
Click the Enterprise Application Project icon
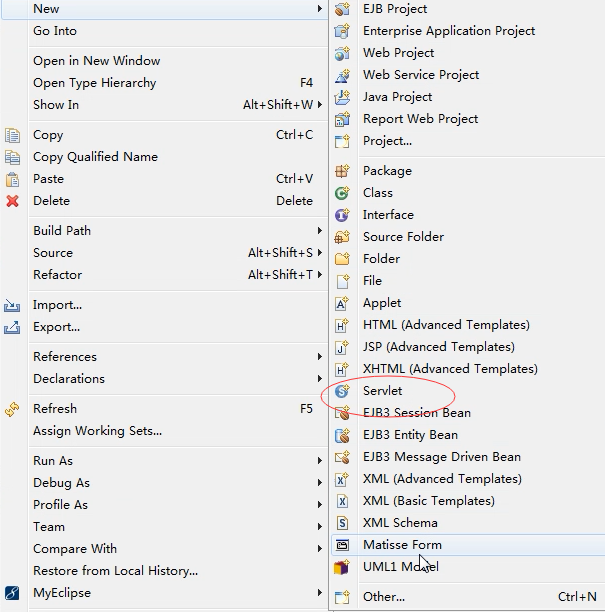(x=342, y=31)
